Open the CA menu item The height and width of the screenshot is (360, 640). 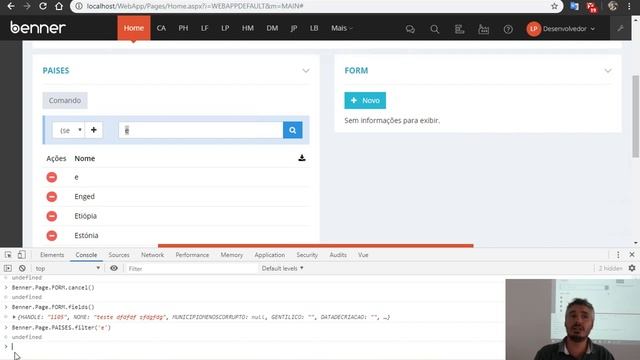(161, 28)
